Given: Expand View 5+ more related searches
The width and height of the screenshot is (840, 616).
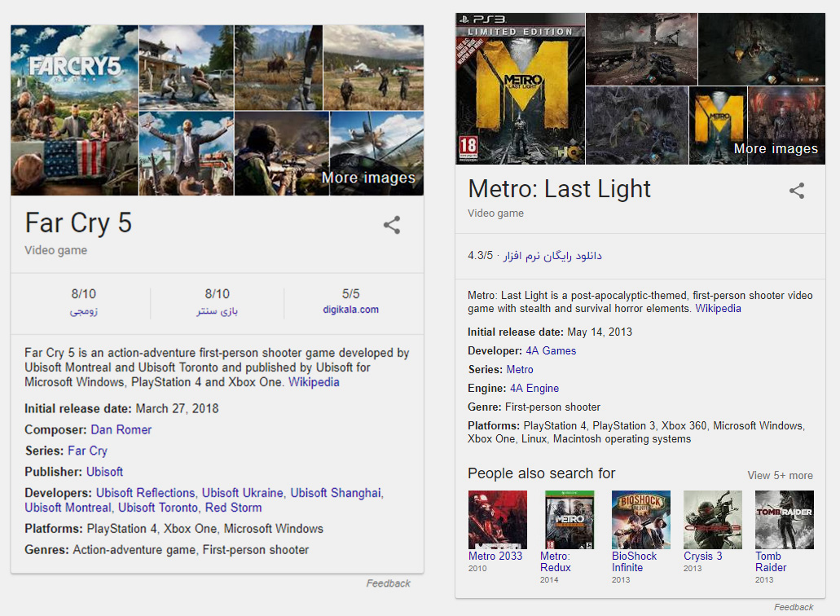Looking at the screenshot, I should point(780,475).
